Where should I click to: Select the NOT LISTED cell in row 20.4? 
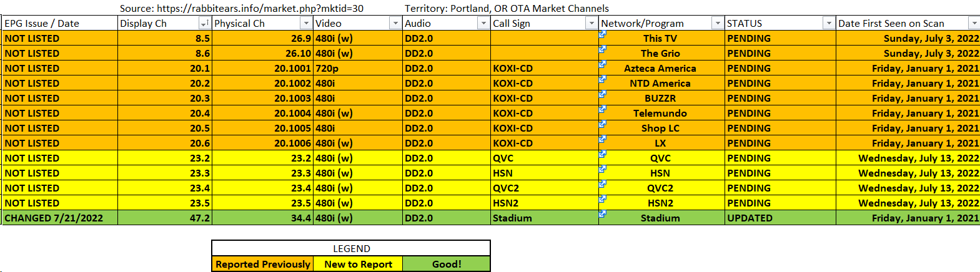(x=60, y=113)
